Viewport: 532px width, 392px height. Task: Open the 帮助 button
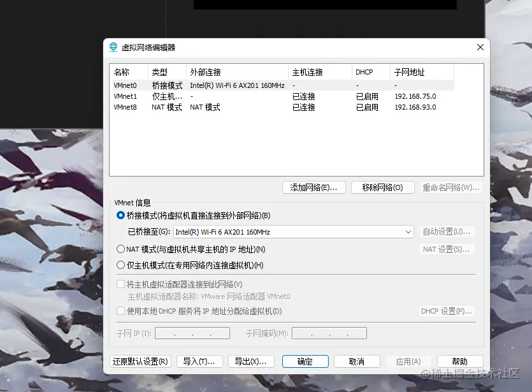coord(460,361)
